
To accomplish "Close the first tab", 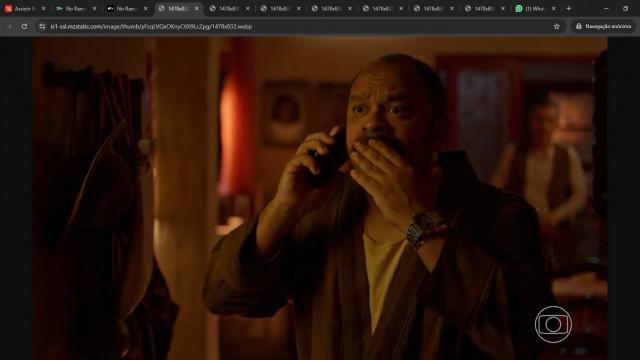I will (x=44, y=9).
